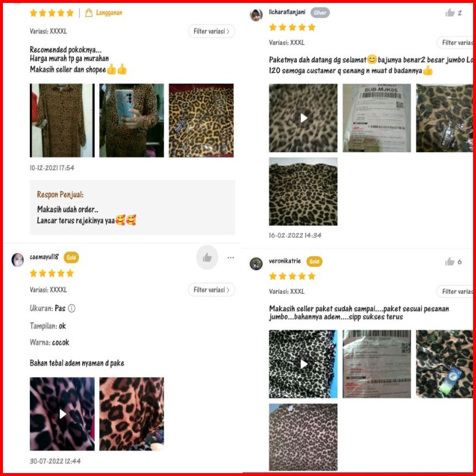Like caemayu118's review with thumbs-up icon
This screenshot has width=476, height=476.
pyautogui.click(x=207, y=257)
